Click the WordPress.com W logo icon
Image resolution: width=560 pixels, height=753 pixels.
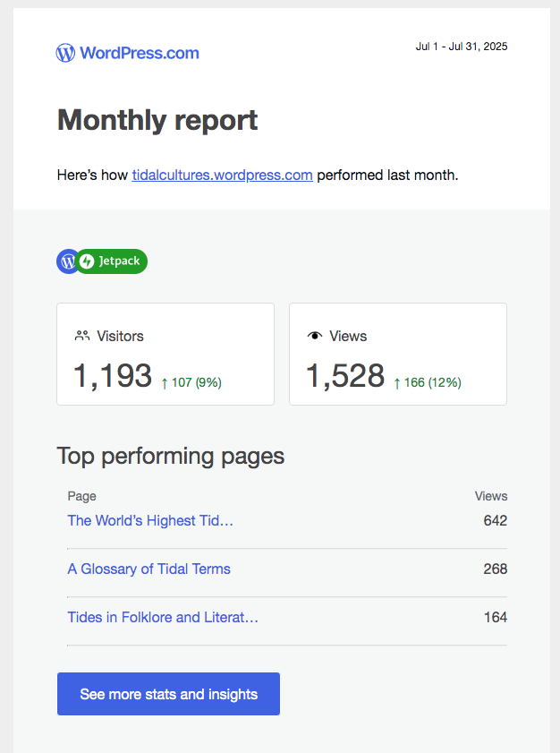(x=65, y=53)
